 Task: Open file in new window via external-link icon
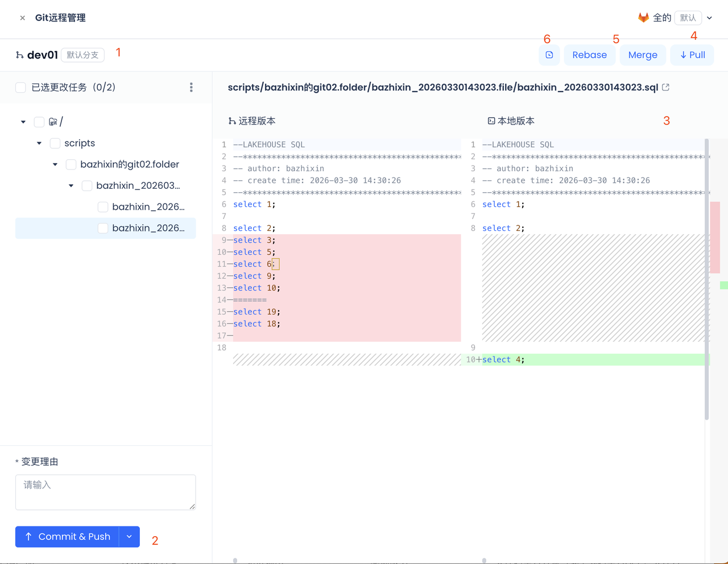665,87
